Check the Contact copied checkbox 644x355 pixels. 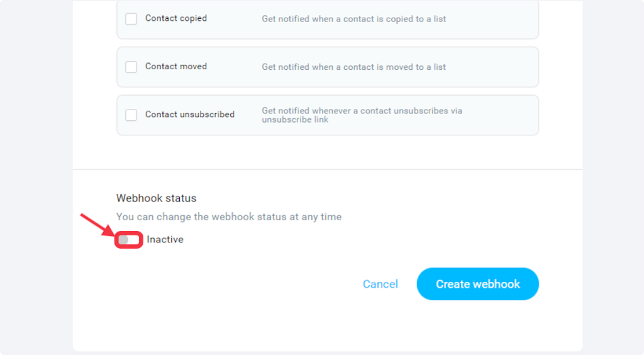point(131,19)
